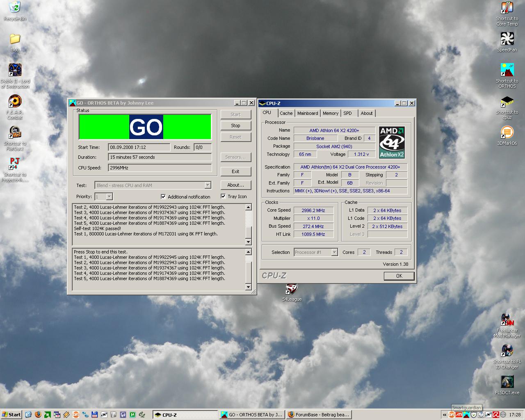Click the Exit button in ORTHOS
The image size is (525, 420).
pos(235,171)
